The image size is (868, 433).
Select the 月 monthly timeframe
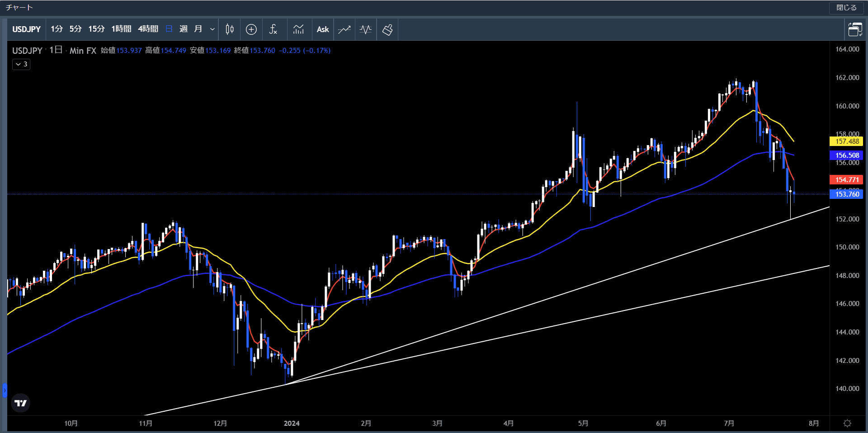(x=198, y=29)
